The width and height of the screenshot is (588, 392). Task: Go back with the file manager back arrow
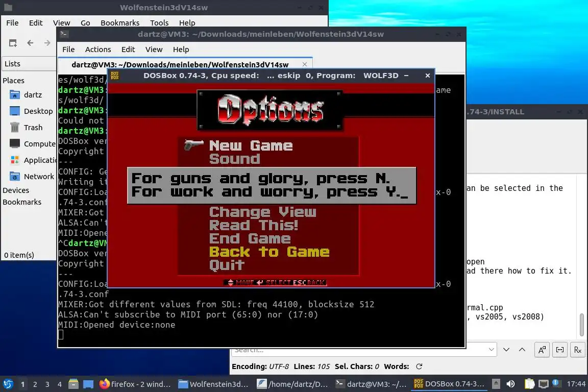coord(31,43)
